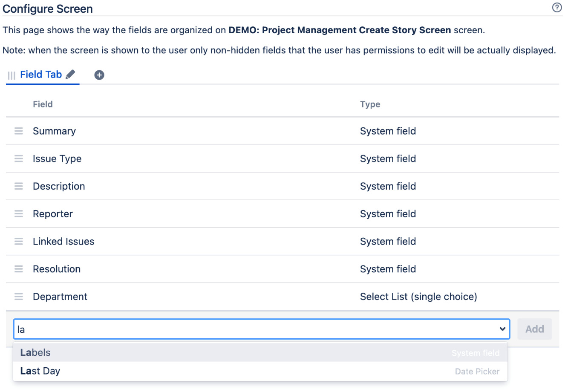565x392 pixels.
Task: Open the Field Tab tab
Action: coord(41,75)
